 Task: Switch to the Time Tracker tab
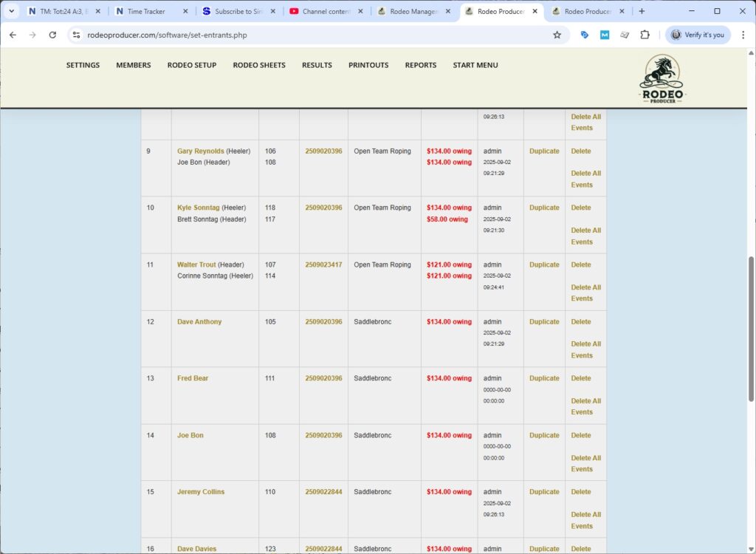[x=145, y=11]
